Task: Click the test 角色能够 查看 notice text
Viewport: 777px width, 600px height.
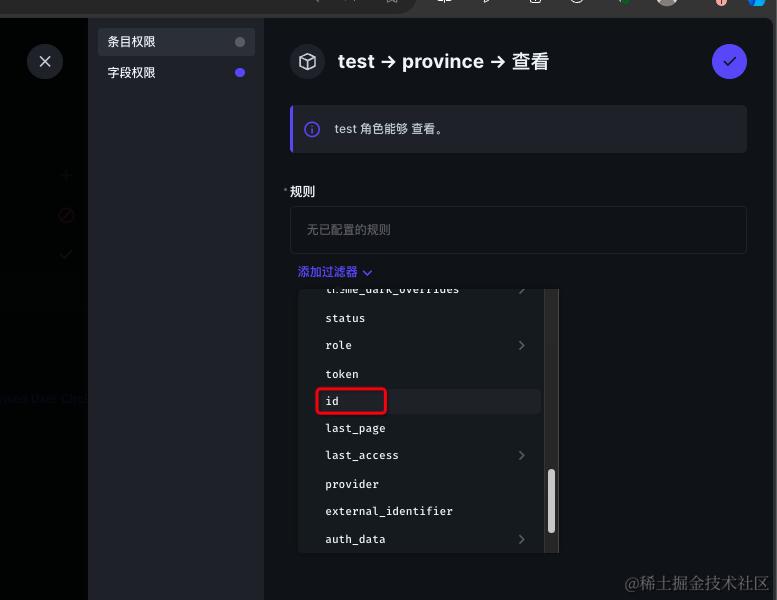Action: pyautogui.click(x=388, y=129)
